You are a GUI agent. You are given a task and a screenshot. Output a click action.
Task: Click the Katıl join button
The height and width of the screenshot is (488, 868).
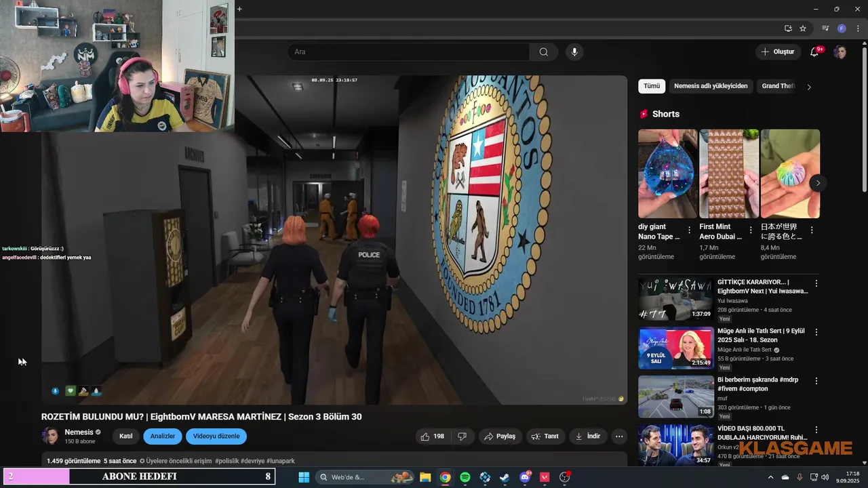coord(125,436)
